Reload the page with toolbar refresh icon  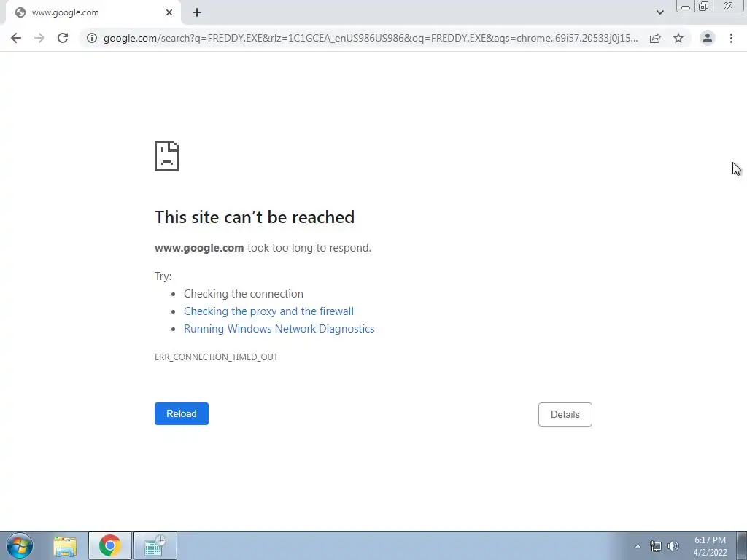point(63,38)
